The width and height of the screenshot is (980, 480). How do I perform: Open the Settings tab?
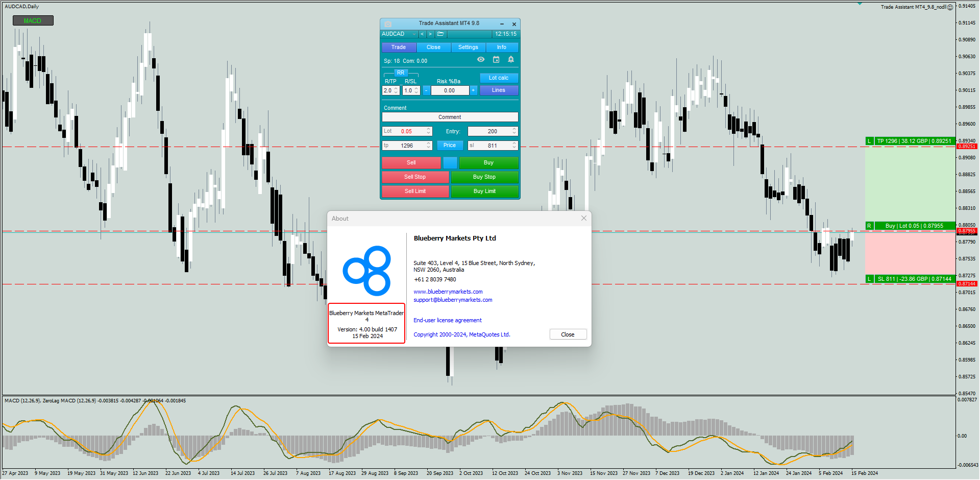[x=468, y=47]
